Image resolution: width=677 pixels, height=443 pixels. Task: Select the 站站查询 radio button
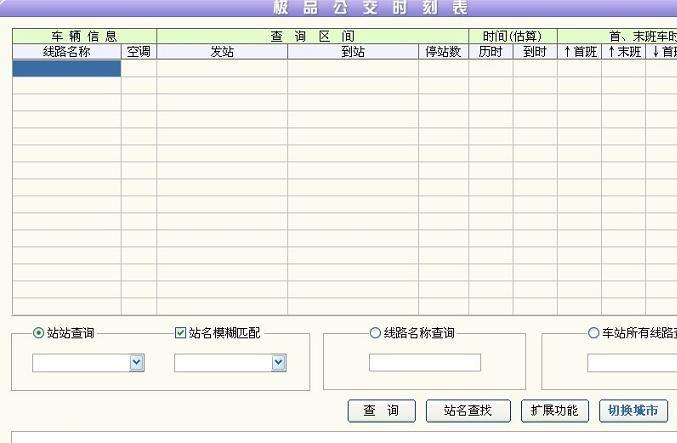pos(39,333)
